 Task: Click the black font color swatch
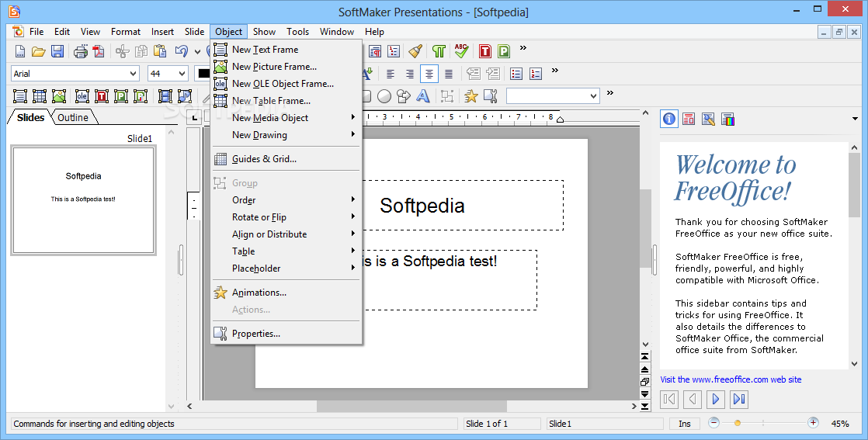203,74
